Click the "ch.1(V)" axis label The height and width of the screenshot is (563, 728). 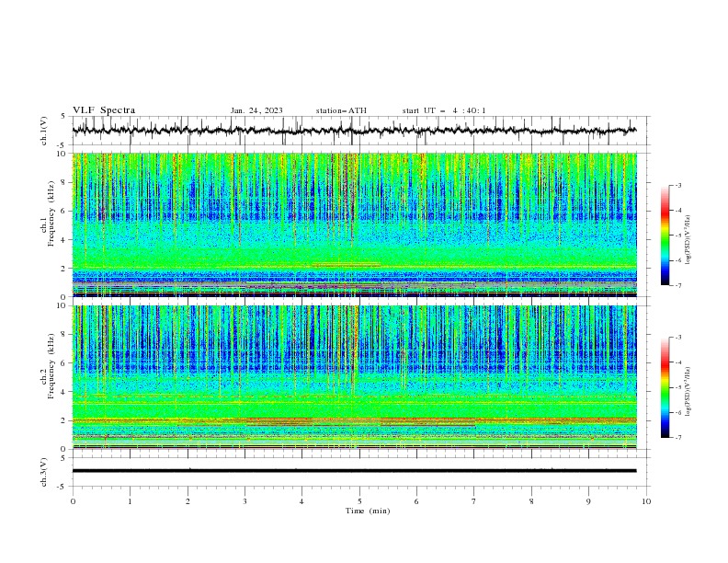44,131
